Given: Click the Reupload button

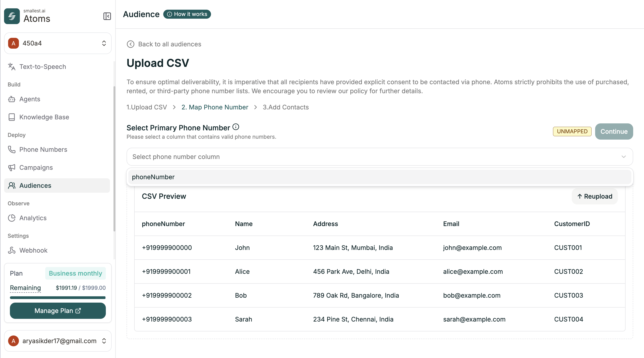Looking at the screenshot, I should coord(594,197).
